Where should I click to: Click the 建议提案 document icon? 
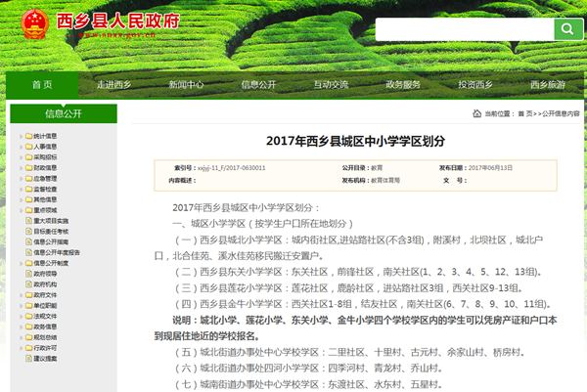tap(26, 359)
